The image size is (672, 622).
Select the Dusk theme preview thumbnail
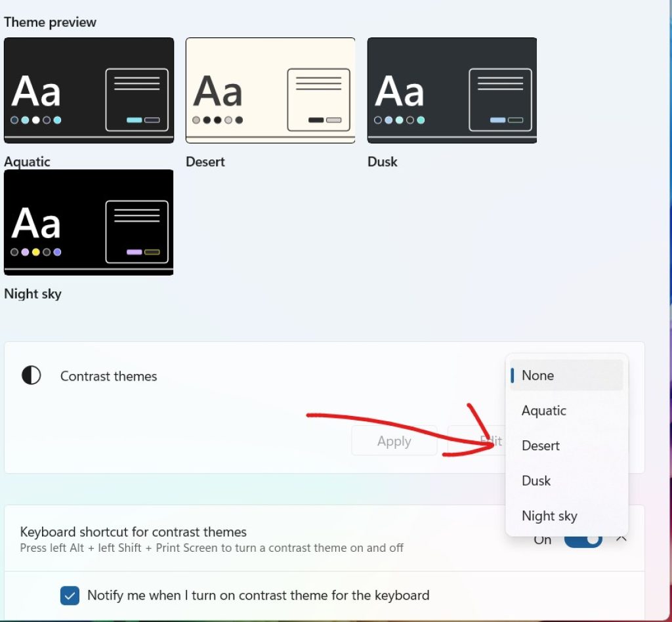coord(451,90)
